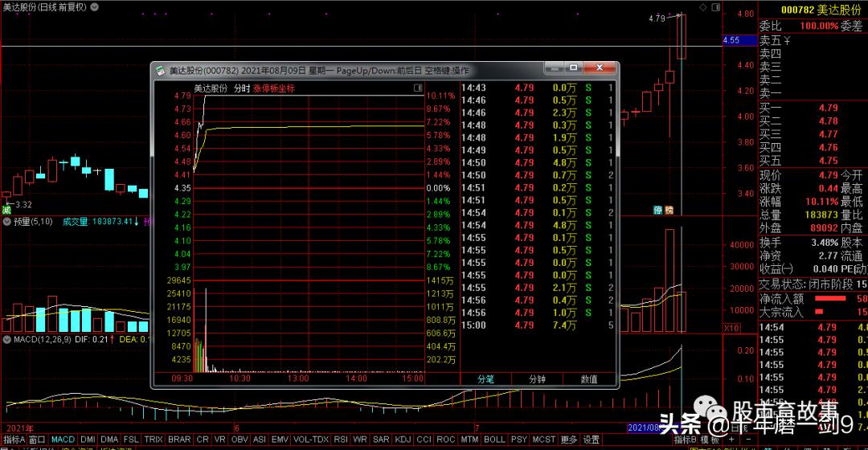868x450 pixels.
Task: Switch to the 分笔 tick tab
Action: click(x=485, y=378)
